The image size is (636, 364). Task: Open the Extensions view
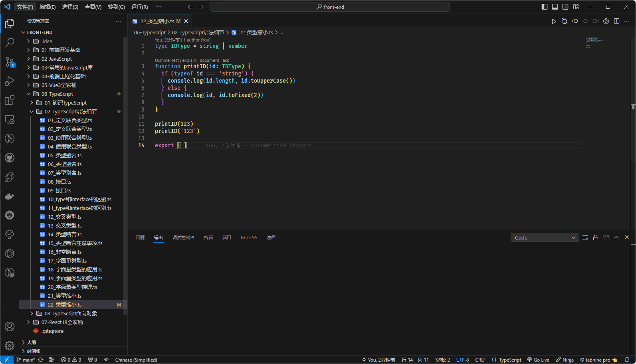tap(10, 100)
